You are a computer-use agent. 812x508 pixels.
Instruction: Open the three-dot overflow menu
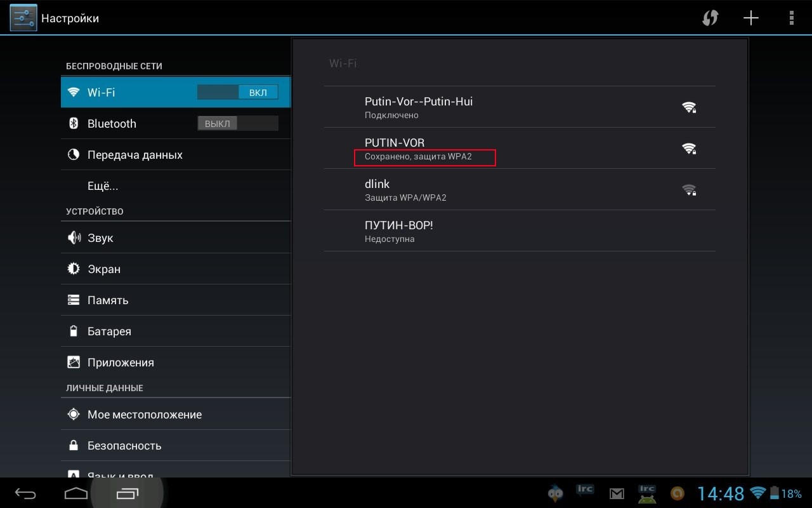tap(791, 18)
